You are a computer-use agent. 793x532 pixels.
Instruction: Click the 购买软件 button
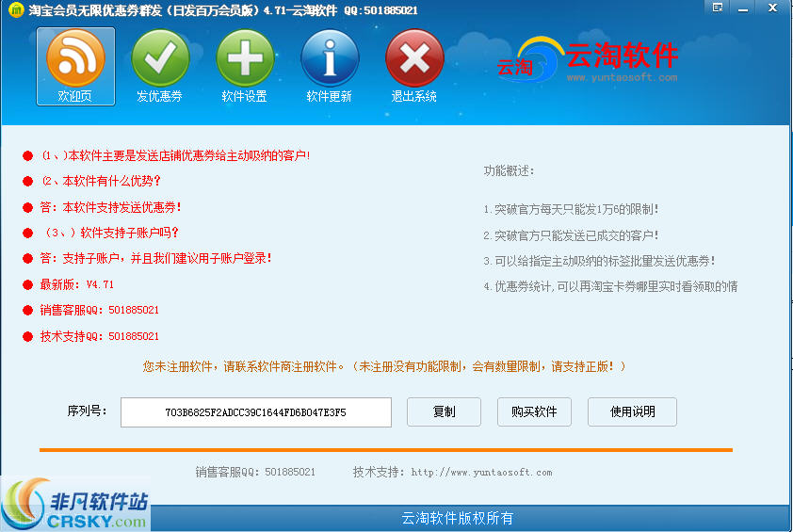click(x=534, y=411)
